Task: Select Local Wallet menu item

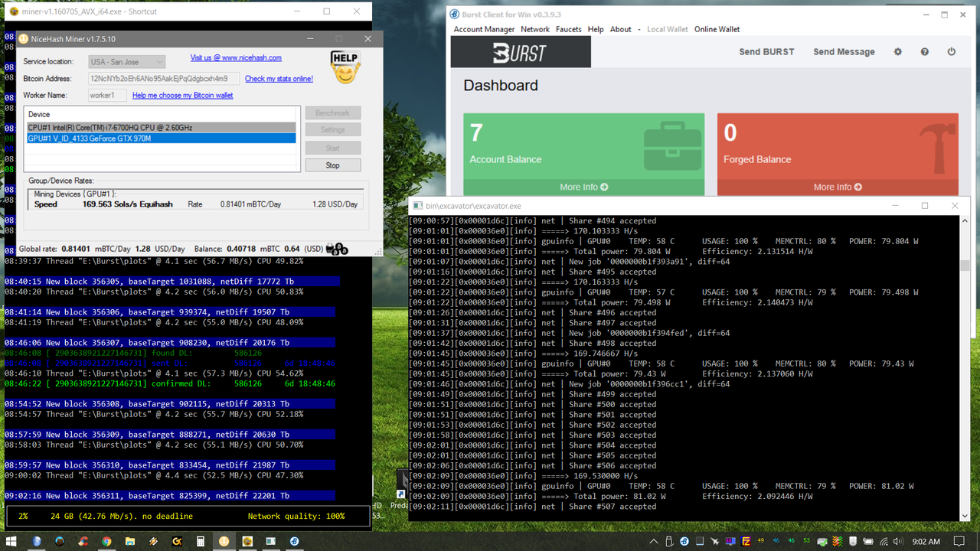Action: click(x=668, y=29)
